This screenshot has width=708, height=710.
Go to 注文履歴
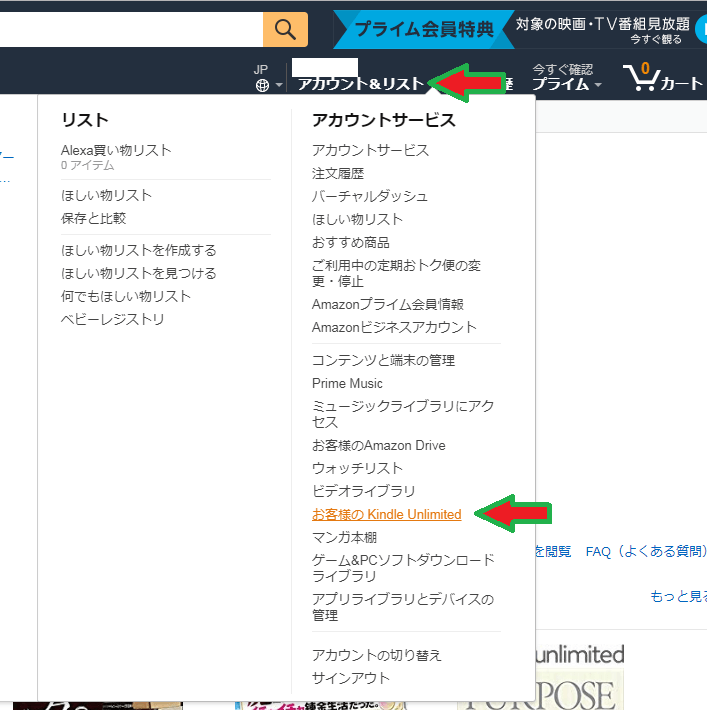338,173
